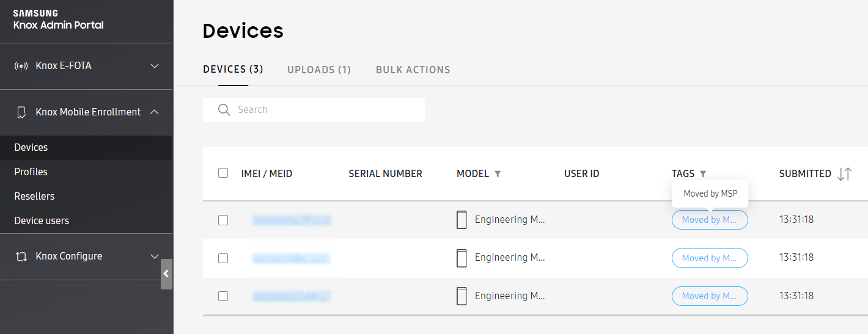Toggle sort order on SUBMITTED column

point(844,174)
